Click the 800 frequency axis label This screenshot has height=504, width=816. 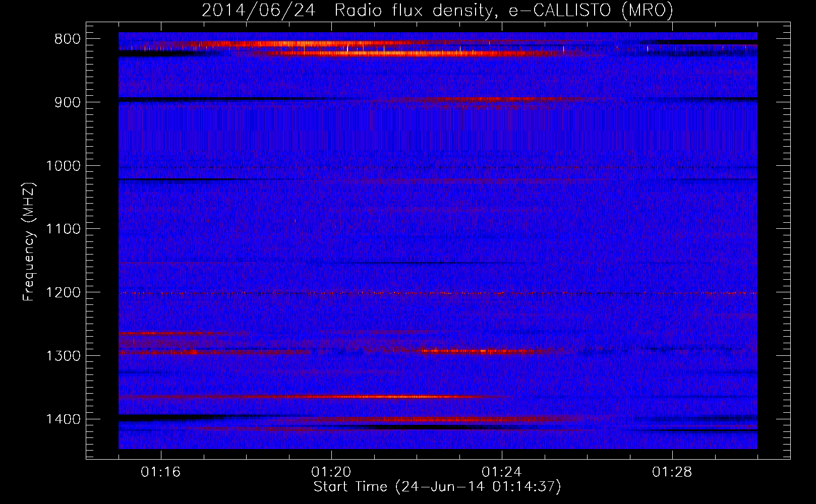coord(67,39)
